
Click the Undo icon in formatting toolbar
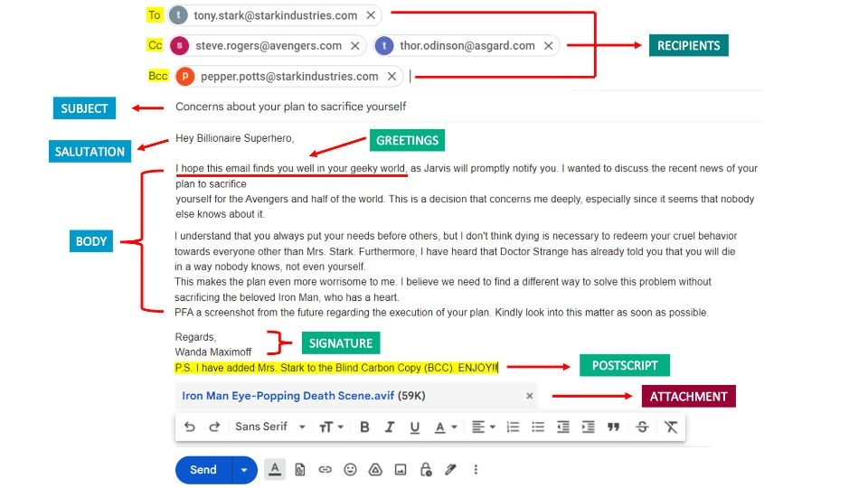click(189, 427)
